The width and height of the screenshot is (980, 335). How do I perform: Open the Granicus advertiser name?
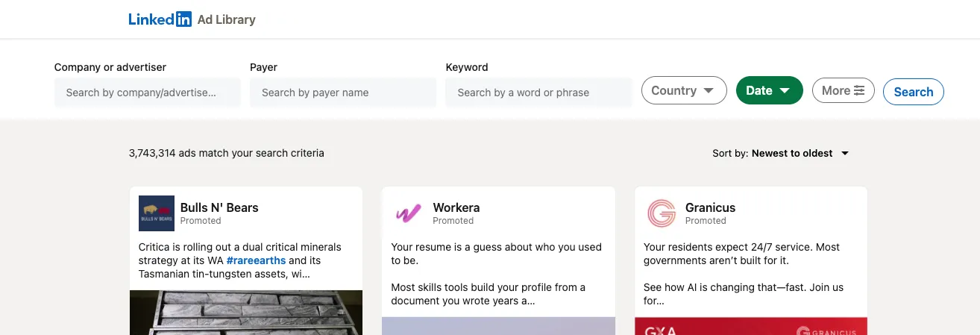click(x=711, y=207)
